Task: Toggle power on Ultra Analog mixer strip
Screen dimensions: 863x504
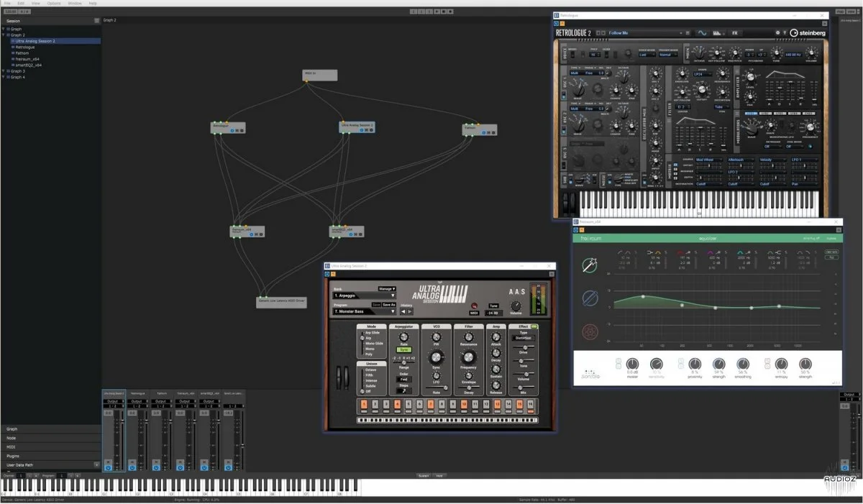Action: coord(108,467)
